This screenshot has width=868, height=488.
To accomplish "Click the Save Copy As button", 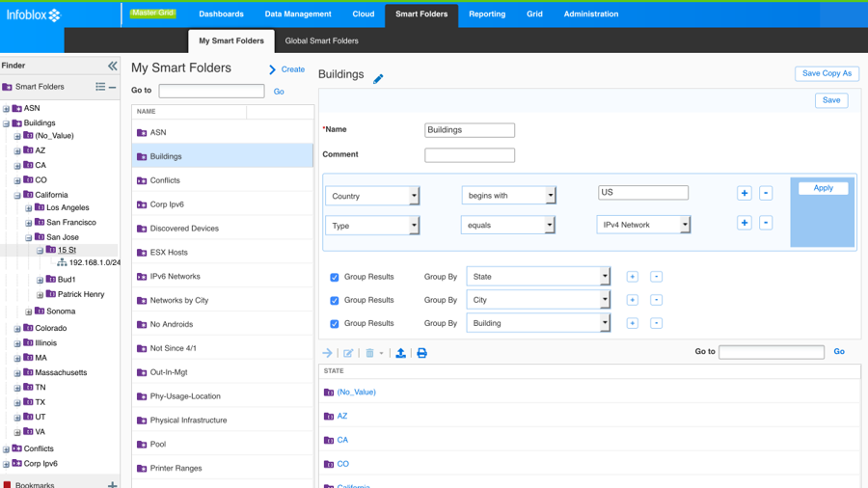I will click(x=827, y=73).
